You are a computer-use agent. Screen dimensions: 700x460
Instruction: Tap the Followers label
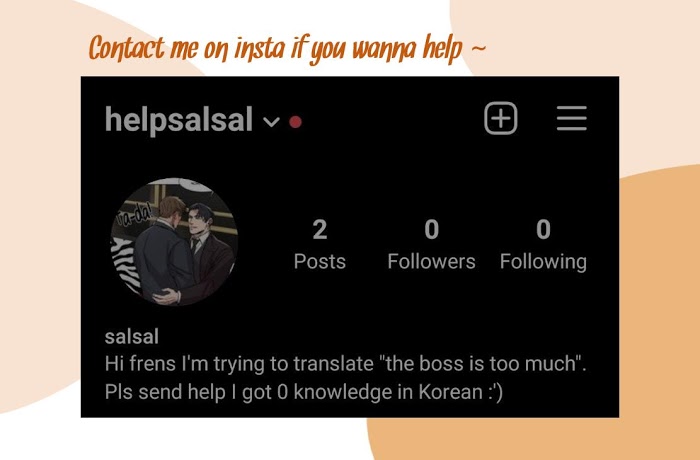tap(431, 261)
